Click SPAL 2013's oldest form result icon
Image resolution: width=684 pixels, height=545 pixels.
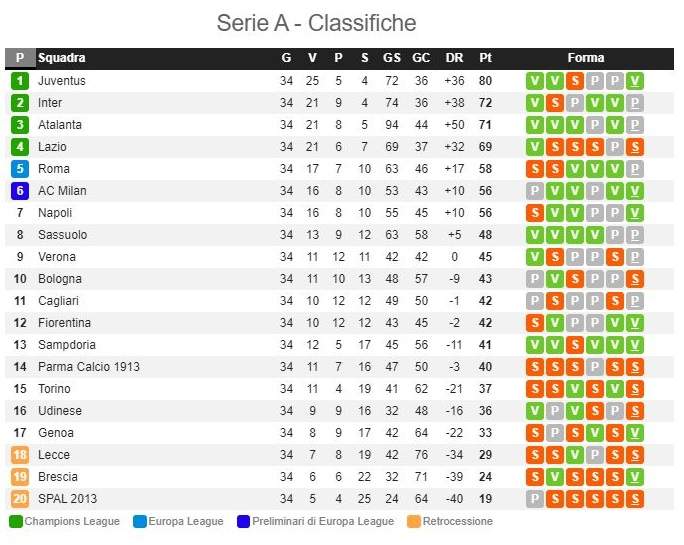534,499
